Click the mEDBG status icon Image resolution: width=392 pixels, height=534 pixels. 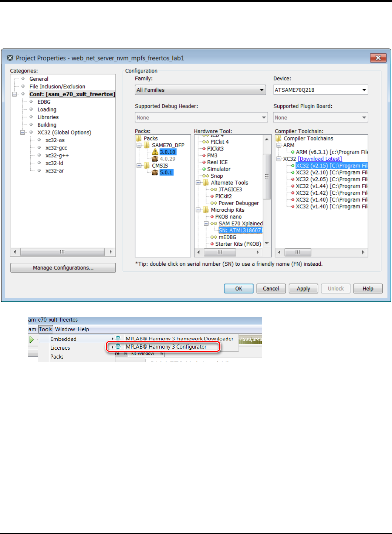[214, 237]
